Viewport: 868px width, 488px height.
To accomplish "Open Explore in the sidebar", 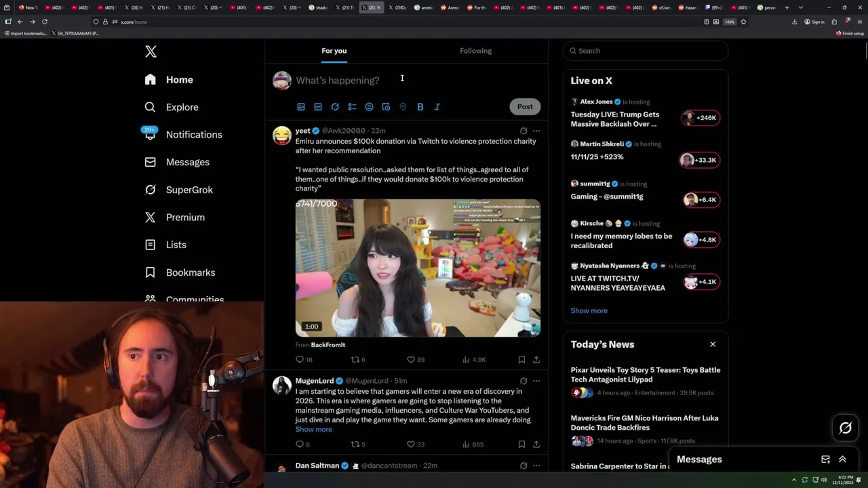I will pyautogui.click(x=172, y=107).
